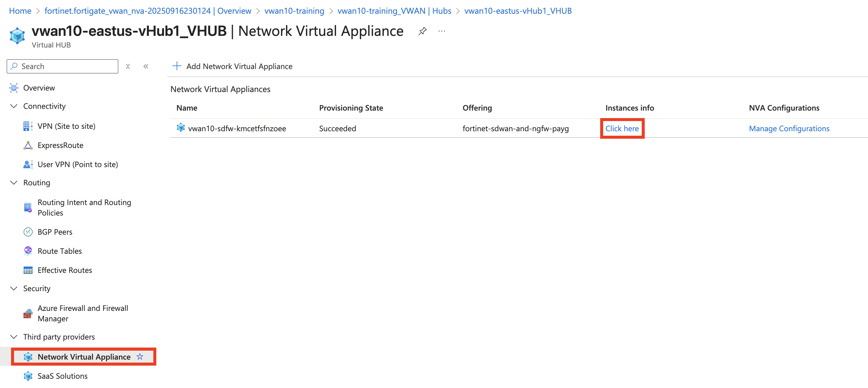Click the BGP Peers circle icon
The width and height of the screenshot is (868, 388).
[28, 232]
